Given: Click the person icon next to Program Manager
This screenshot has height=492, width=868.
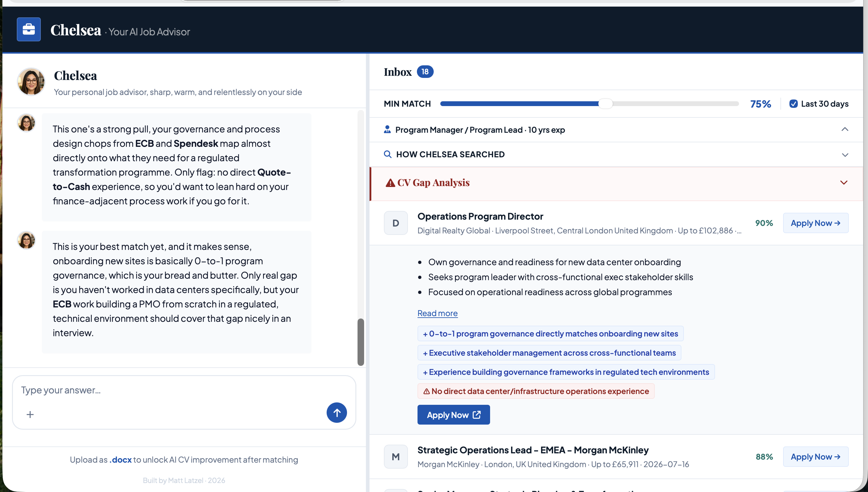Looking at the screenshot, I should 387,129.
